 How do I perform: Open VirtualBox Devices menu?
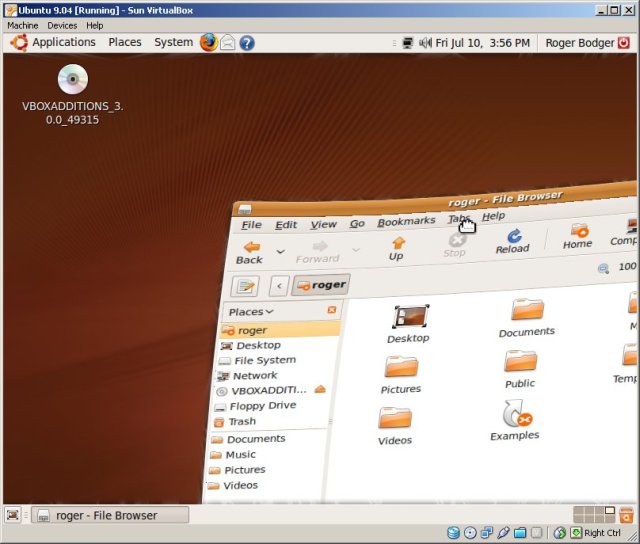62,25
